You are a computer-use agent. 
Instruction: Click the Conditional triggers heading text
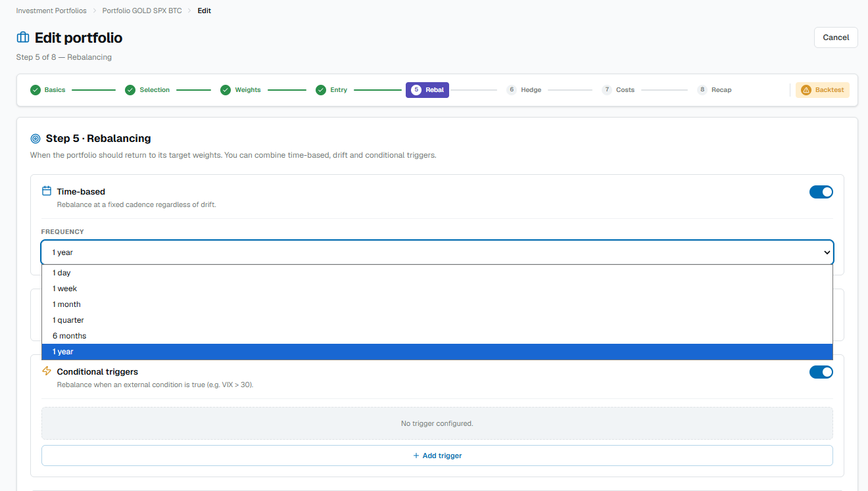pos(97,372)
